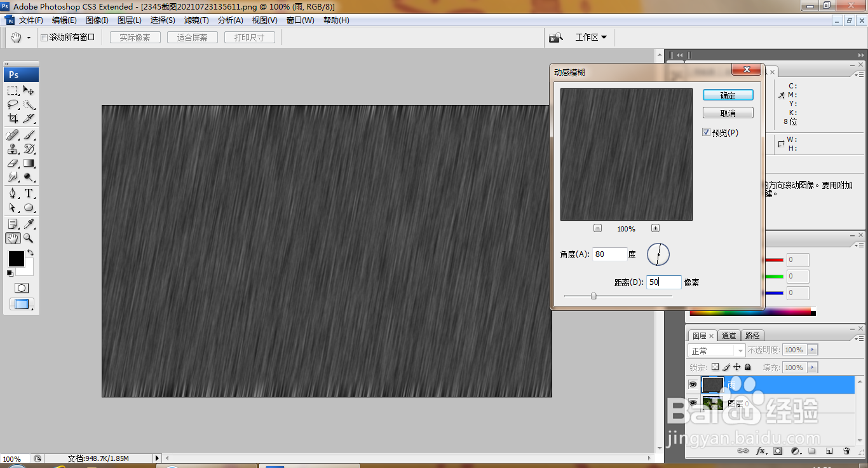Select the Type tool

point(29,193)
